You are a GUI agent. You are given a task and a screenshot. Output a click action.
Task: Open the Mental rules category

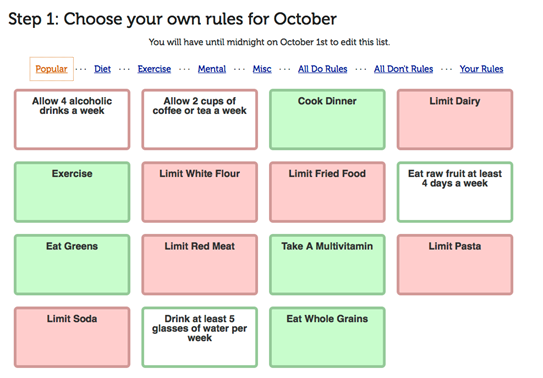tap(212, 69)
